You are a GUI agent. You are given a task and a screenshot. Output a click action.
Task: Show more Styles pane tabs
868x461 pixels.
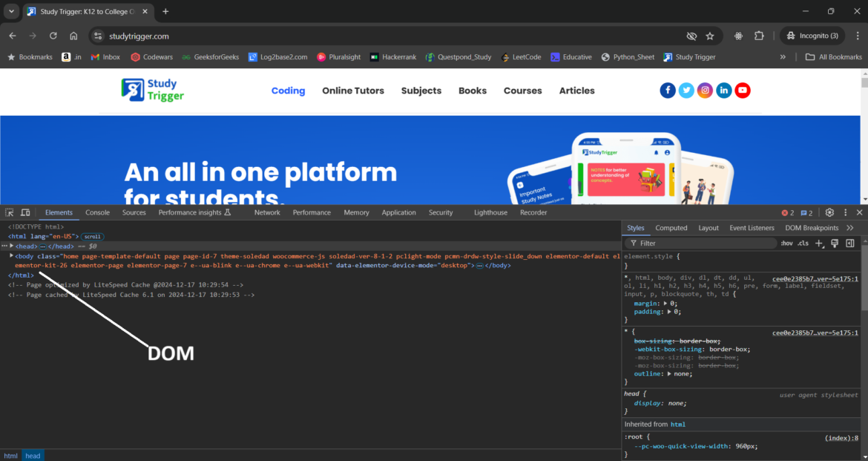tap(849, 228)
